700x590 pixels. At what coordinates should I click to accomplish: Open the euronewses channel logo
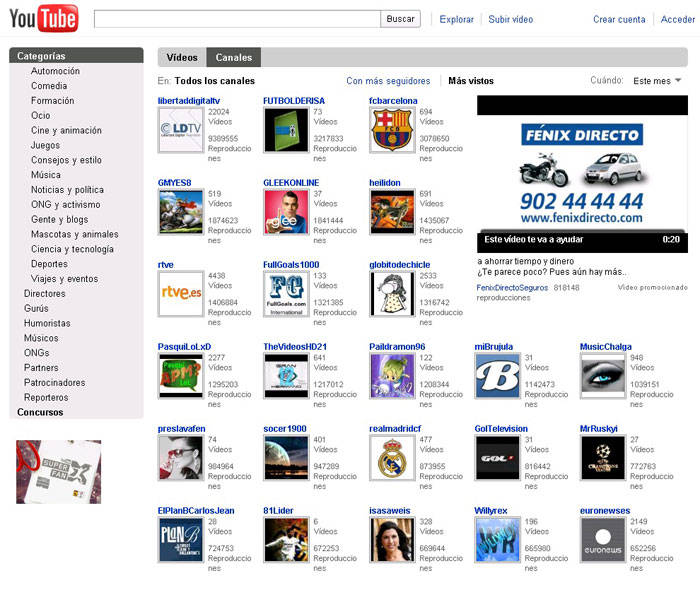(x=602, y=540)
